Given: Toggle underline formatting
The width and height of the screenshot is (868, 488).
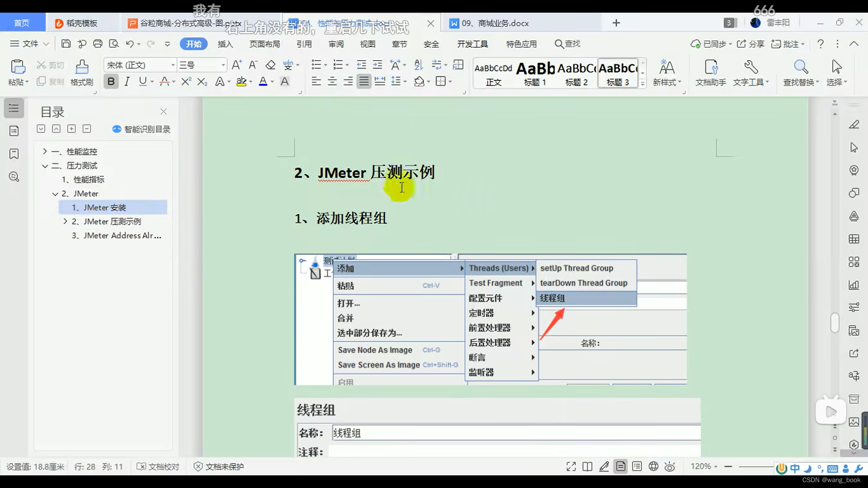Looking at the screenshot, I should pyautogui.click(x=143, y=81).
